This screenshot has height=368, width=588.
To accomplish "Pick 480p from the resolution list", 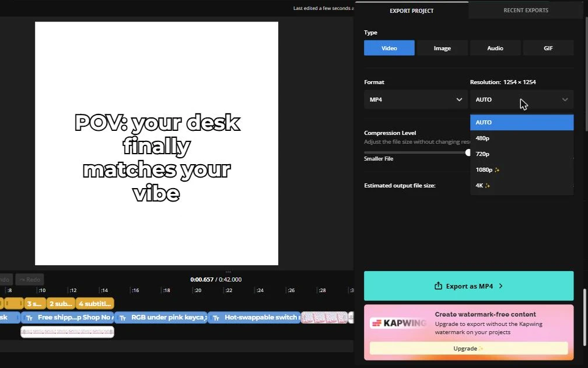I will coord(521,138).
